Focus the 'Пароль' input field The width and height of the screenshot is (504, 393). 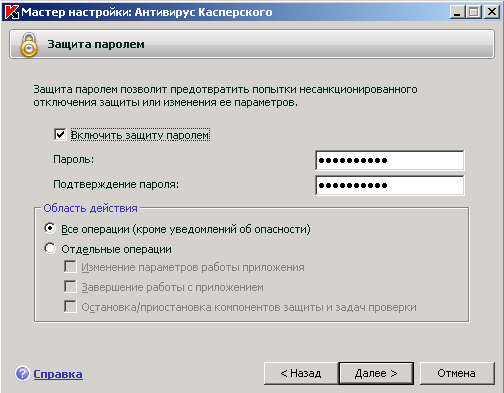389,160
